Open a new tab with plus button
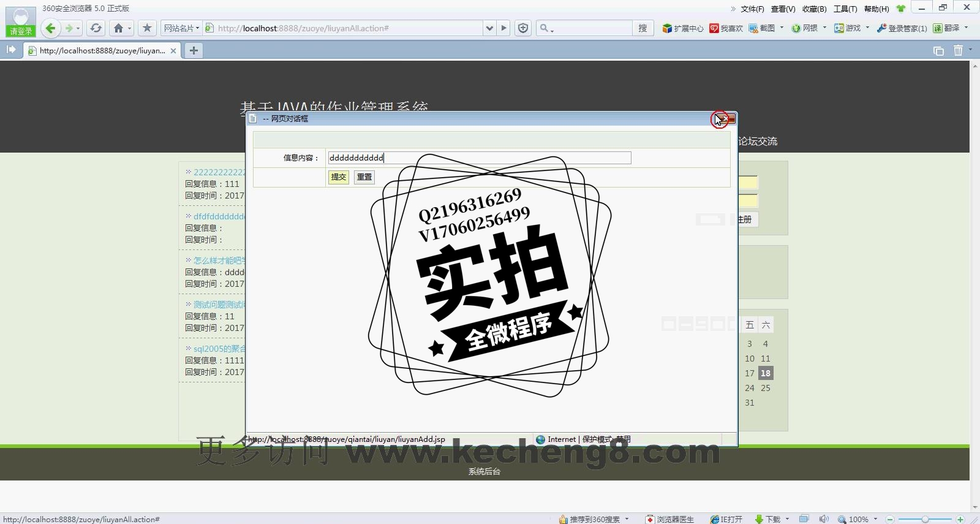This screenshot has width=980, height=524. (194, 51)
